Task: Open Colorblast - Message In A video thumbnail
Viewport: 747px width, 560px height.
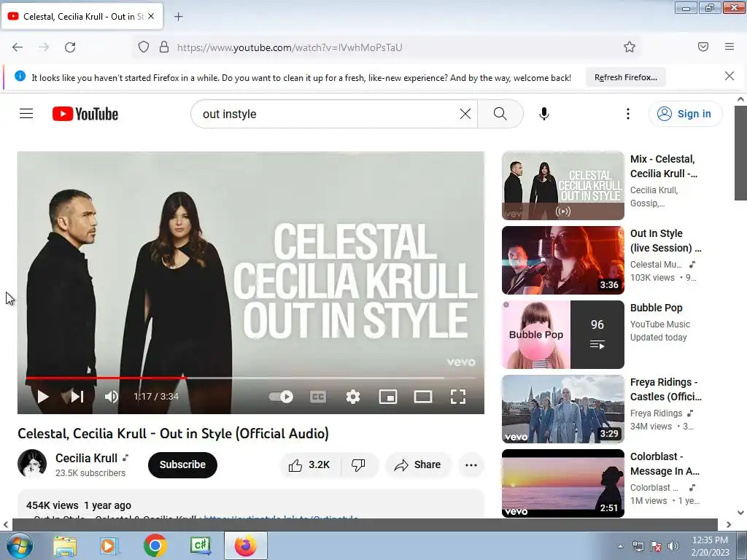Action: click(x=562, y=483)
